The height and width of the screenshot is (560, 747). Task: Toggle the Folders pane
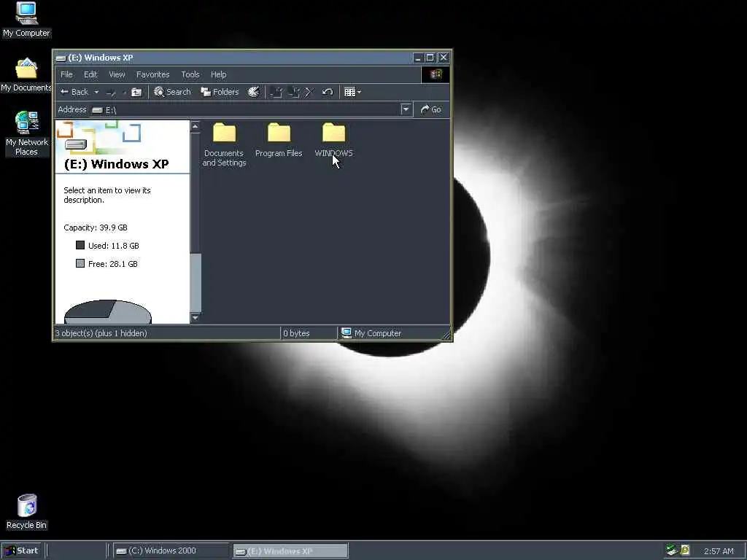coord(220,92)
